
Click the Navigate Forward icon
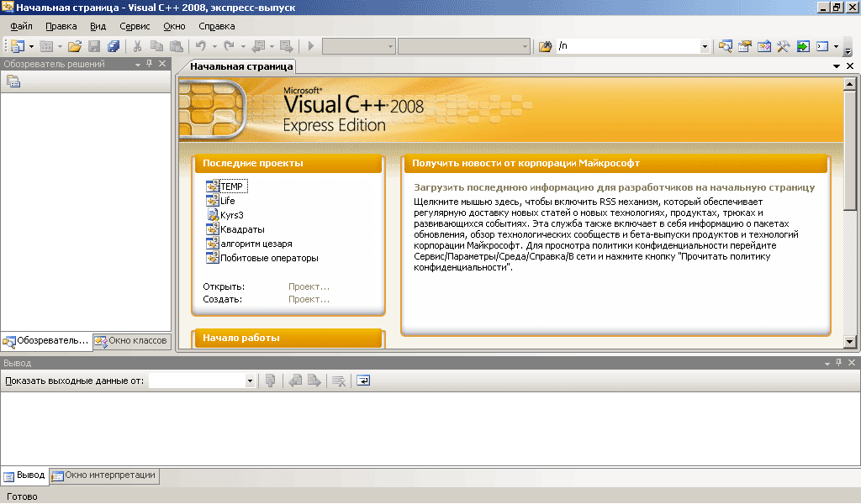point(286,46)
